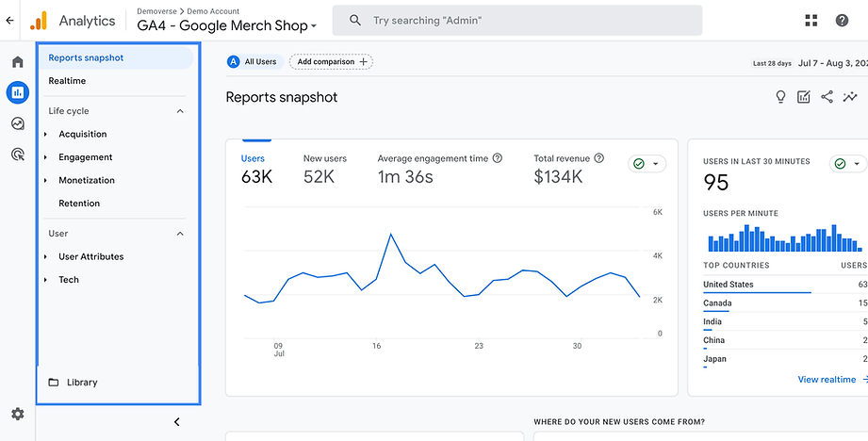
Task: Open the data quality dropdown on realtime card
Action: tap(848, 164)
